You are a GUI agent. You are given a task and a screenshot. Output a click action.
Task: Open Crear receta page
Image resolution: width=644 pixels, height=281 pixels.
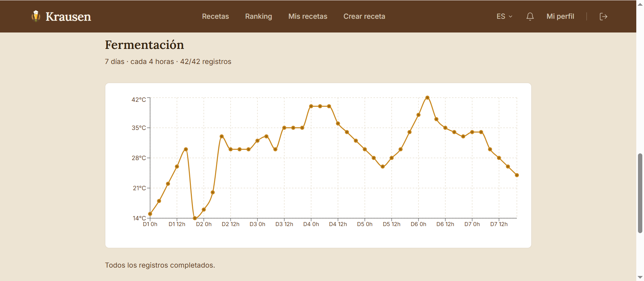364,16
